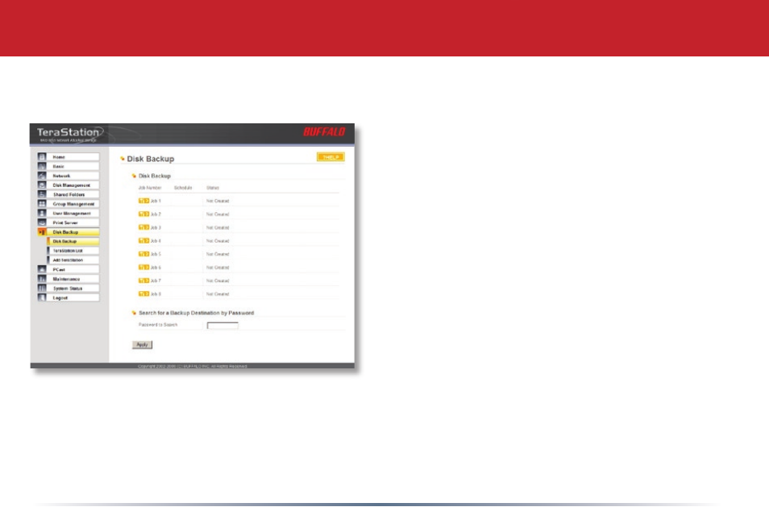Click the edit icon beside Job 1
The image size is (769, 532).
pyautogui.click(x=143, y=201)
